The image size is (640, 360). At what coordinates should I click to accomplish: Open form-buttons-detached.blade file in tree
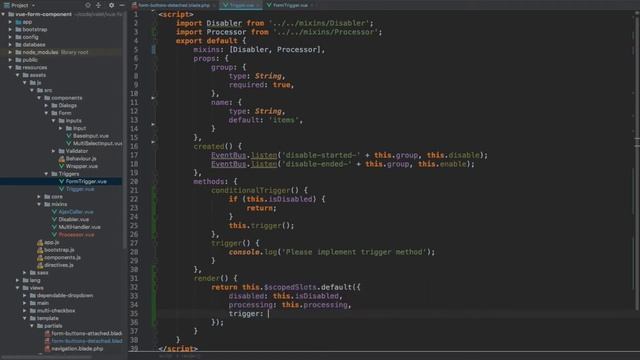(86, 341)
